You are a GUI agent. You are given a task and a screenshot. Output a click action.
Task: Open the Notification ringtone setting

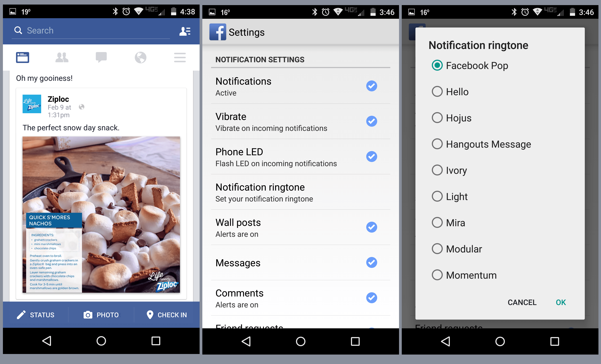point(300,192)
